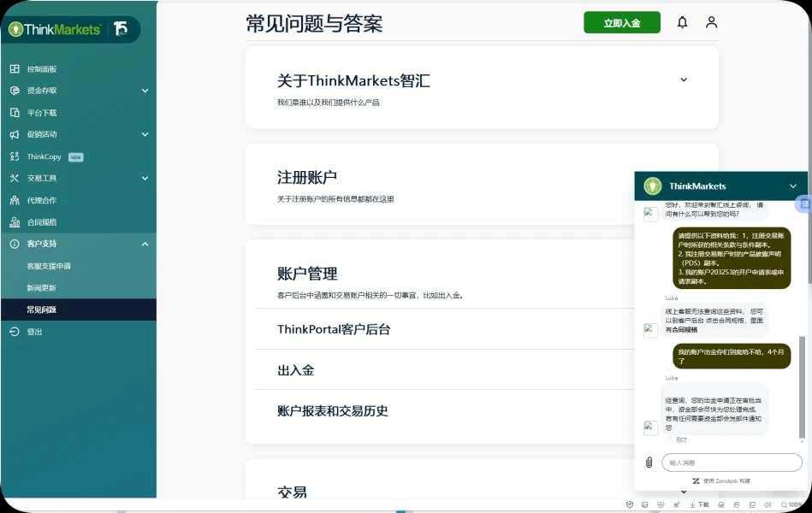Select the 常见问题 submenu item
The width and height of the screenshot is (812, 513).
click(79, 310)
